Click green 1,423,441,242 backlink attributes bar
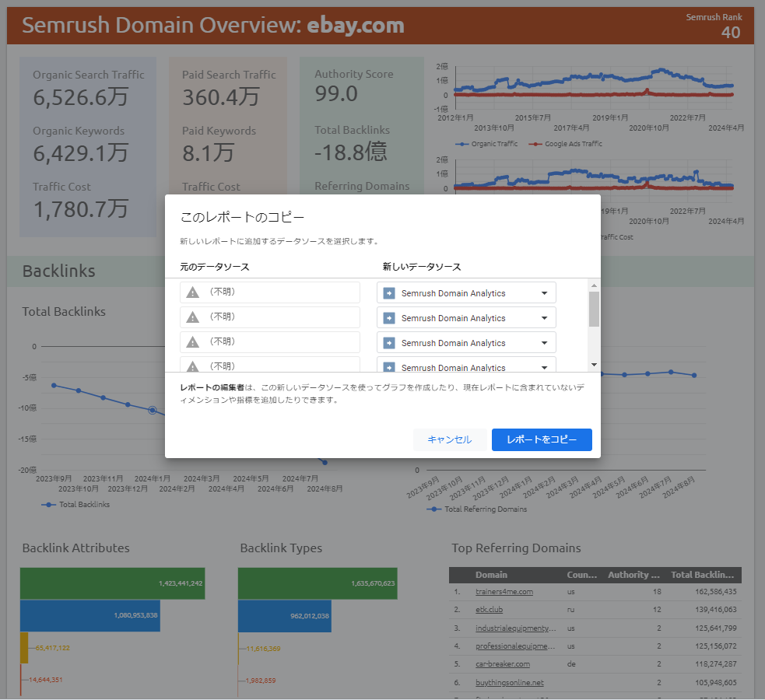 pyautogui.click(x=112, y=583)
